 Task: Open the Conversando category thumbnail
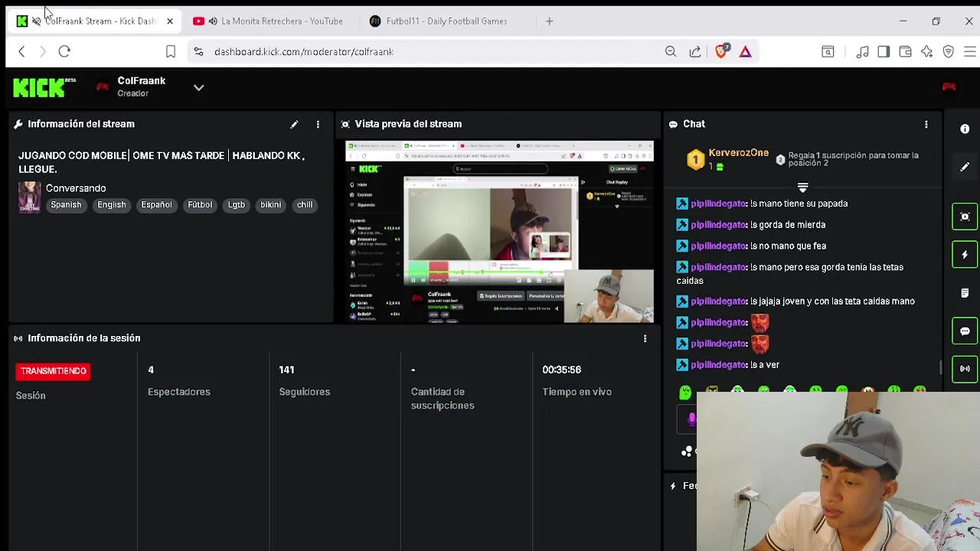[29, 197]
